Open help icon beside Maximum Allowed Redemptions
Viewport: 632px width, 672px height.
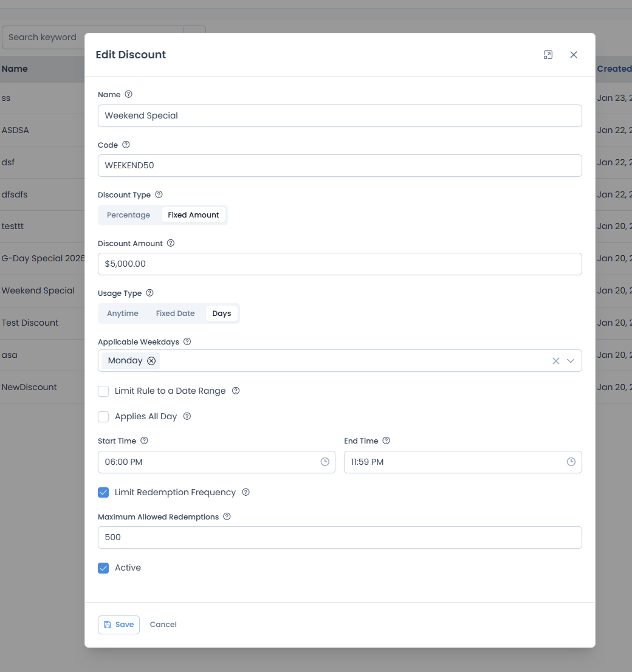[227, 517]
